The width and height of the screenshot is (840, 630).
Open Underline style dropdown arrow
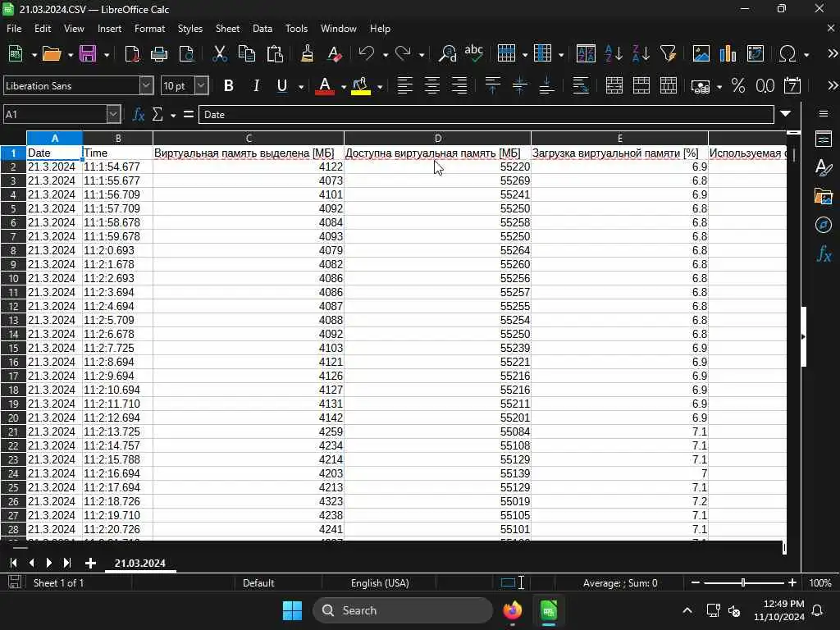[301, 87]
